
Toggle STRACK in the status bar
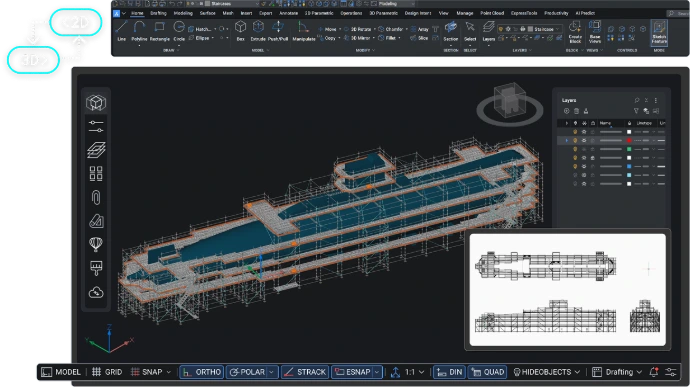[305, 372]
